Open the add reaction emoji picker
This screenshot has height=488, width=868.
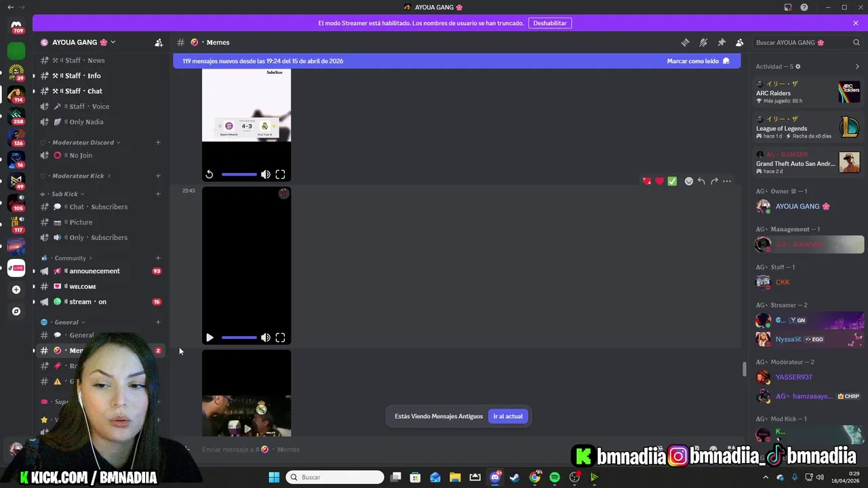click(x=688, y=181)
